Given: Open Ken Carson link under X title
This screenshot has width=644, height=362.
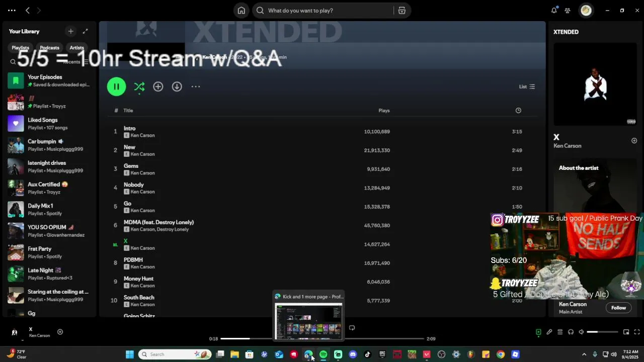Looking at the screenshot, I should tap(567, 146).
